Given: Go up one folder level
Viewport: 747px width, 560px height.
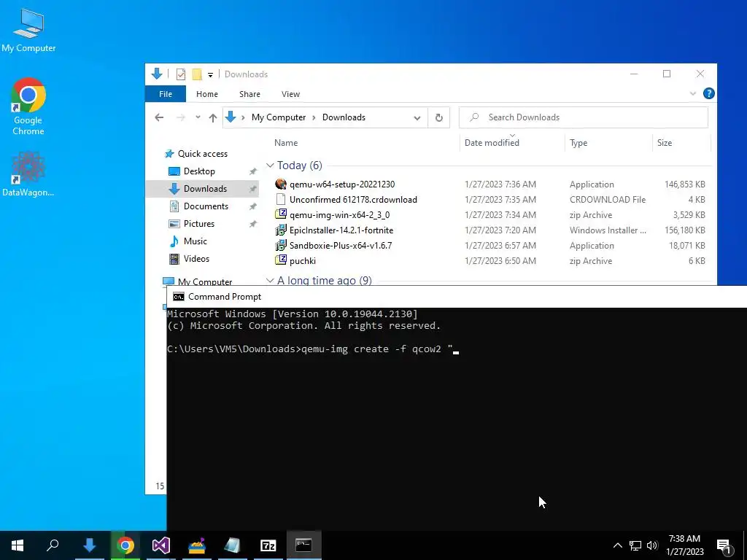Looking at the screenshot, I should [x=213, y=117].
